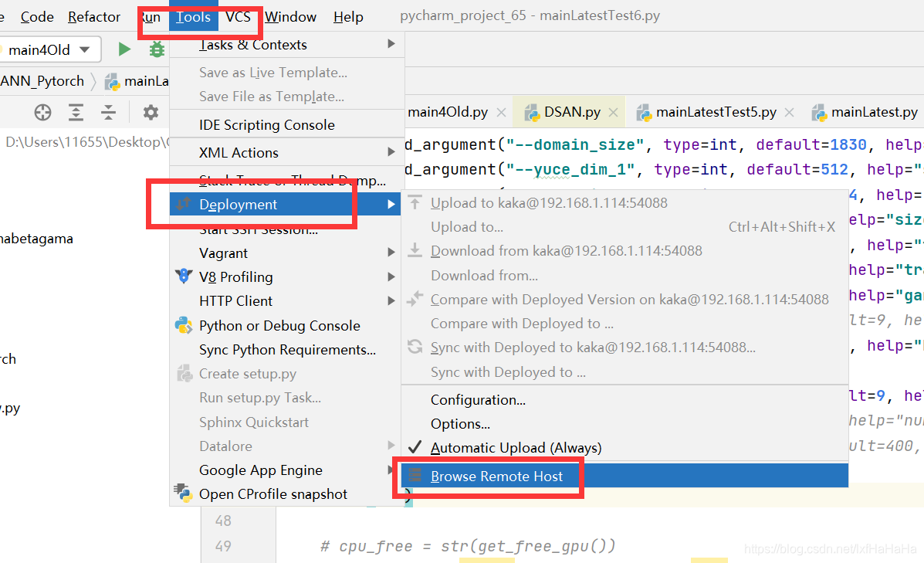
Task: Click the Python file icon on mainLatestTest5.py tab
Action: coord(644,112)
